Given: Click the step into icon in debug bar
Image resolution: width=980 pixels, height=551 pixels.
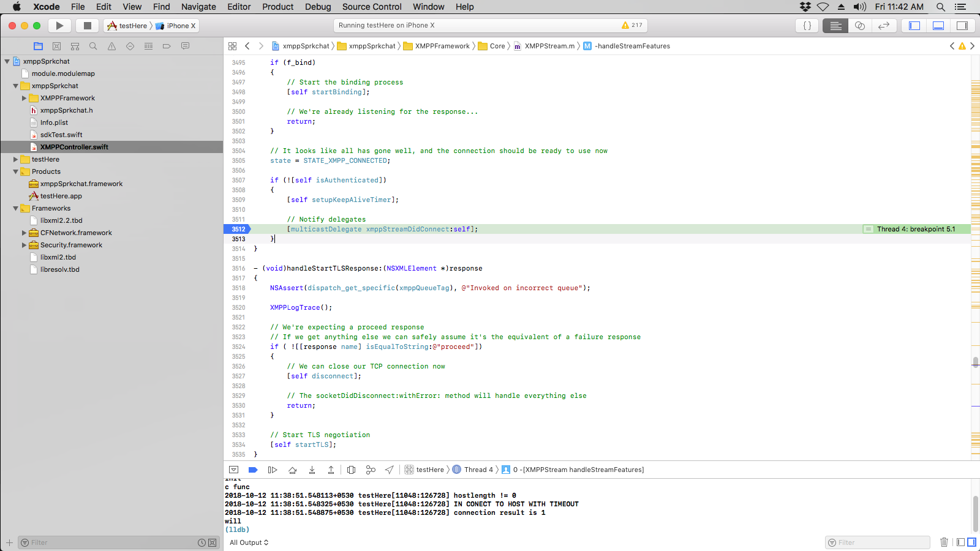Looking at the screenshot, I should click(312, 470).
